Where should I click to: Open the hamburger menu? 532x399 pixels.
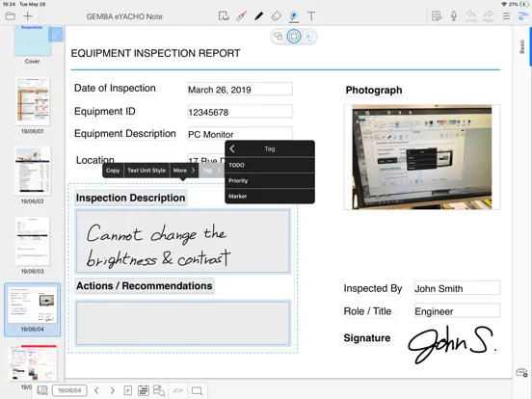click(506, 16)
